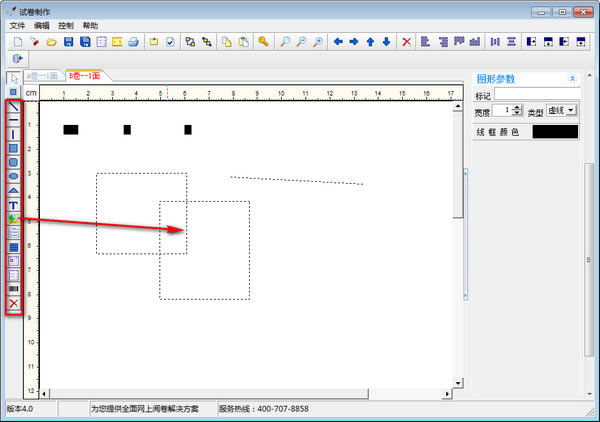The image size is (600, 422).
Task: Select the diagonal line drawing tool
Action: click(14, 106)
